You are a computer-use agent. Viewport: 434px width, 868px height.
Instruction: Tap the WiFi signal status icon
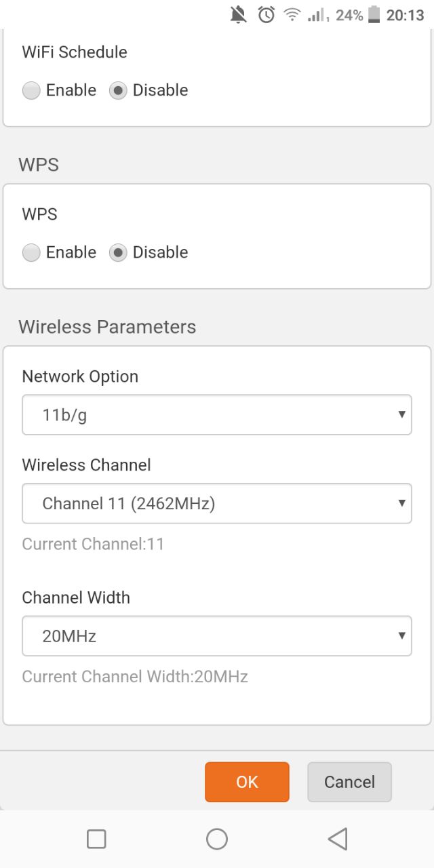pyautogui.click(x=292, y=15)
